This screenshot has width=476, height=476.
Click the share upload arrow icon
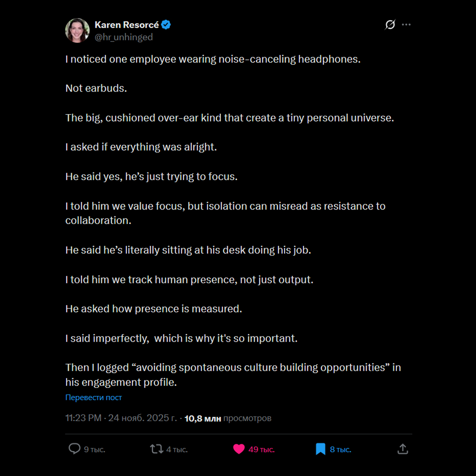(x=403, y=449)
